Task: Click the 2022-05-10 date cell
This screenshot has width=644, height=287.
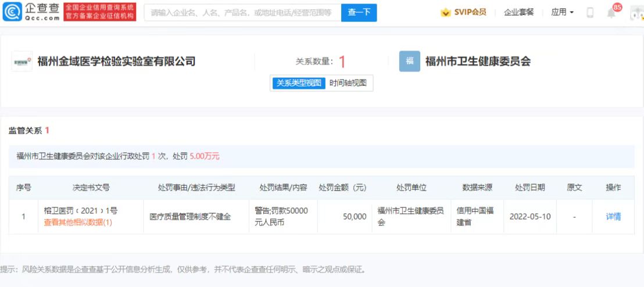Action: 530,217
